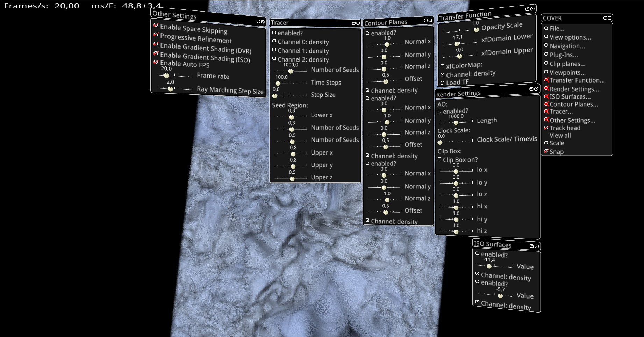Click the Opacity Scale slider
Image resolution: width=644 pixels, height=337 pixels.
[x=461, y=30]
